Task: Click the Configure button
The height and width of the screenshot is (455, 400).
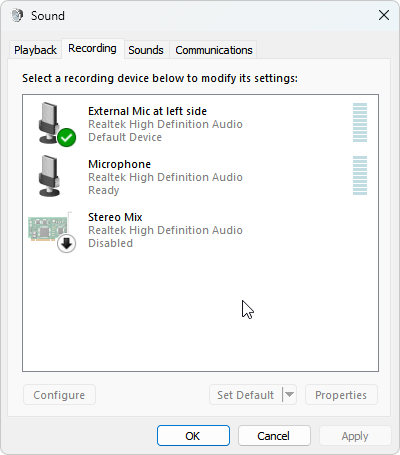Action: pos(59,395)
